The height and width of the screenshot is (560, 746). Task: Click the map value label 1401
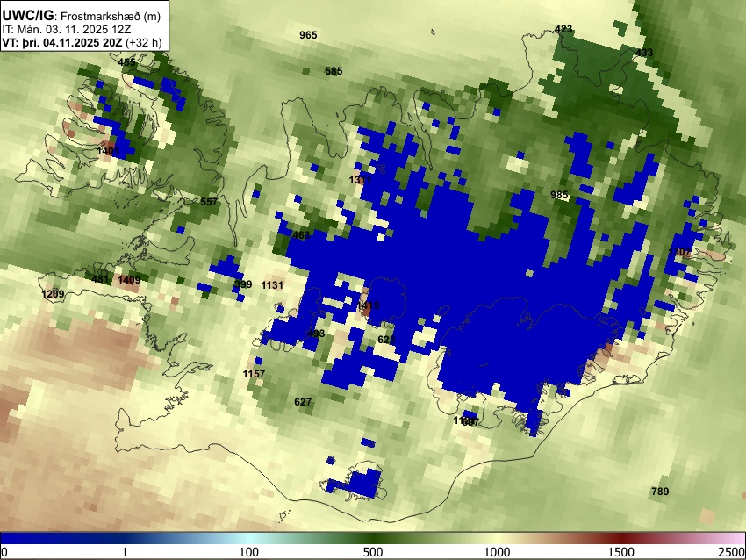(108, 151)
